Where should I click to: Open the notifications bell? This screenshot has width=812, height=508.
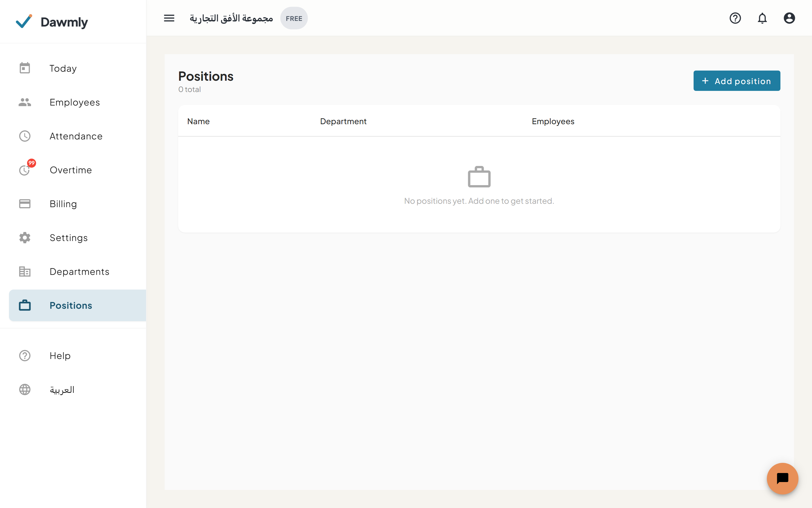(x=762, y=18)
